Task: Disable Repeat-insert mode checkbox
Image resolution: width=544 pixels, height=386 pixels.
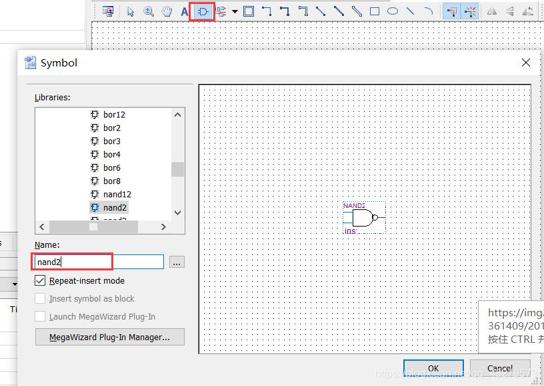Action: click(x=40, y=281)
